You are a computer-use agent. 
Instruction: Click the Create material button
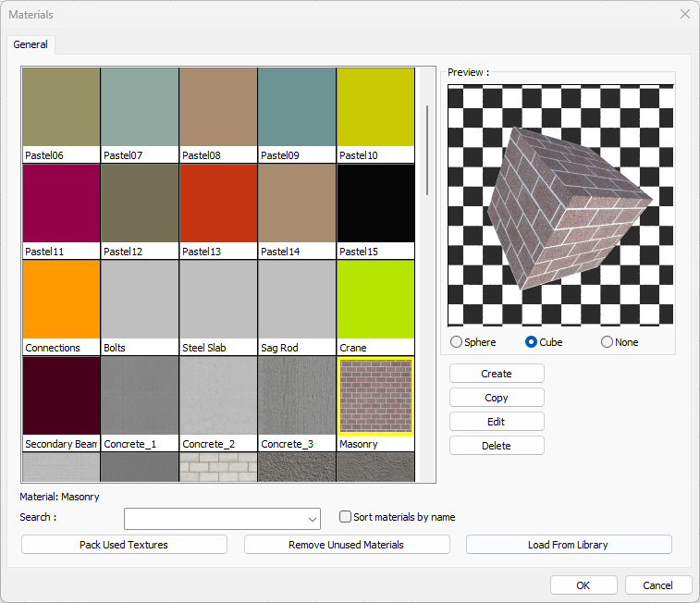[x=497, y=374]
